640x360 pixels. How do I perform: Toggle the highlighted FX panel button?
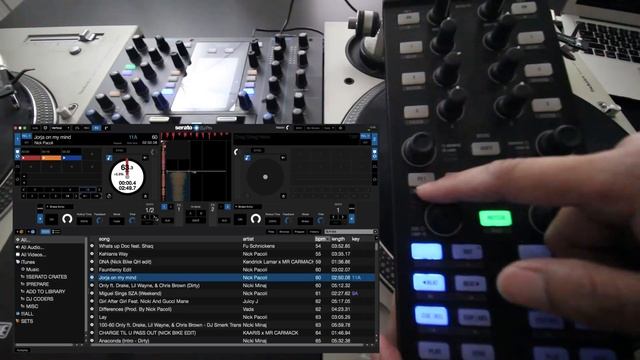tap(96, 128)
